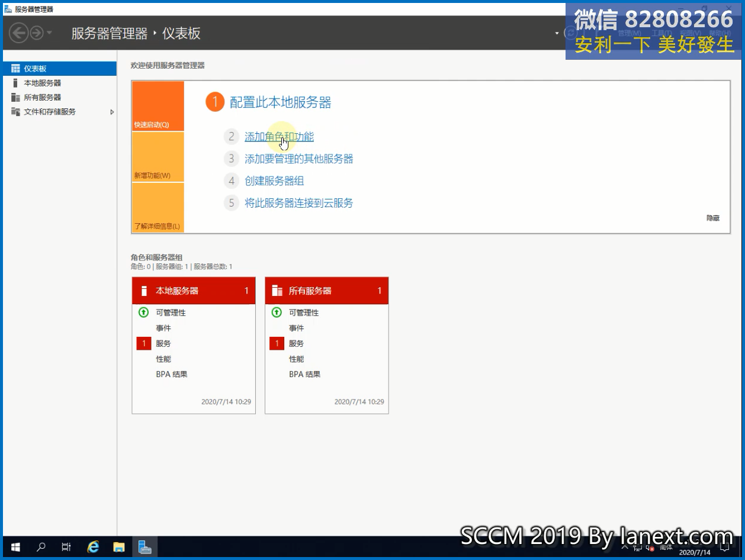Click the 仪表板 grid icon in sidebar
The height and width of the screenshot is (560, 745).
(15, 69)
